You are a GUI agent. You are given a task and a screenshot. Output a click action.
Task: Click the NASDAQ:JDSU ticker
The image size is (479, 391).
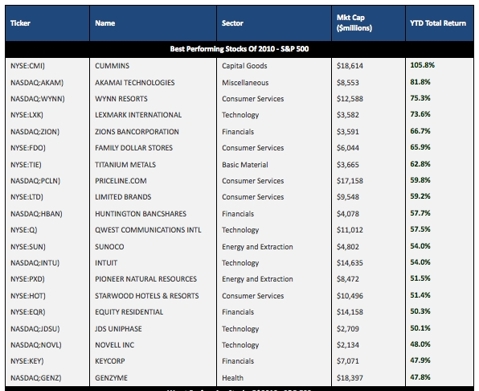tap(35, 329)
